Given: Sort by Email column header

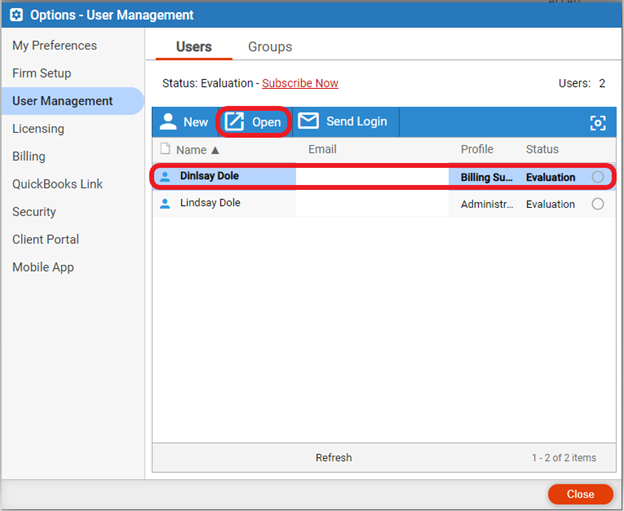Looking at the screenshot, I should (x=322, y=149).
